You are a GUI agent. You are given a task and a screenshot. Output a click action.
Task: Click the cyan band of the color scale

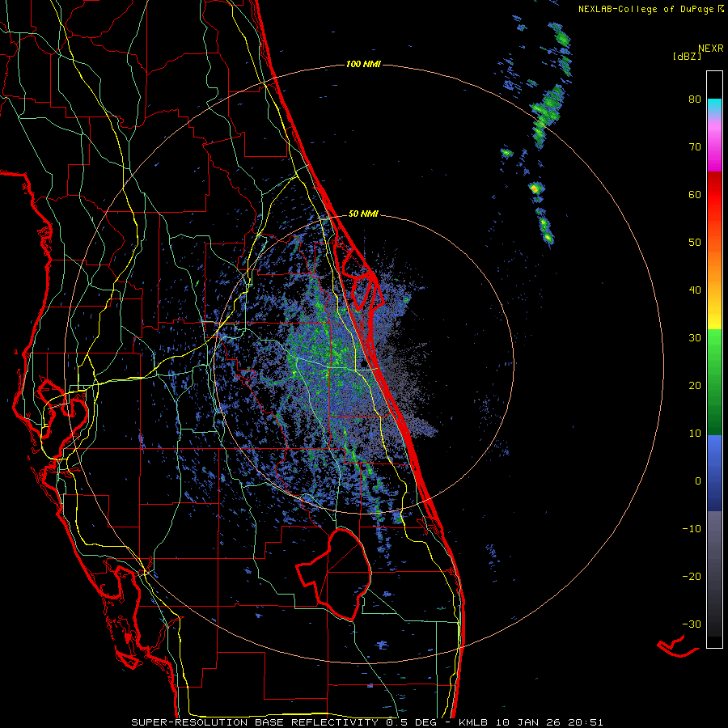pos(714,106)
